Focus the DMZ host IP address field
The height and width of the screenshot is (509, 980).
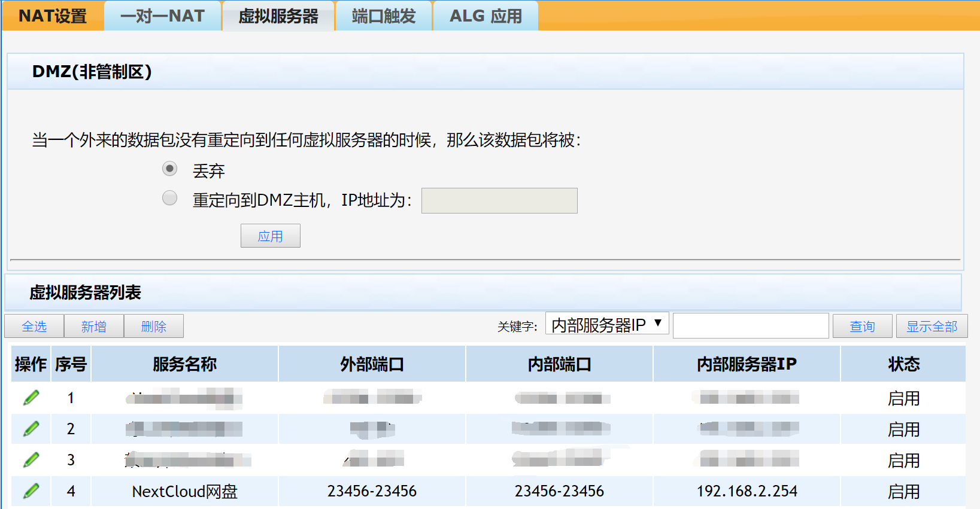tap(499, 201)
